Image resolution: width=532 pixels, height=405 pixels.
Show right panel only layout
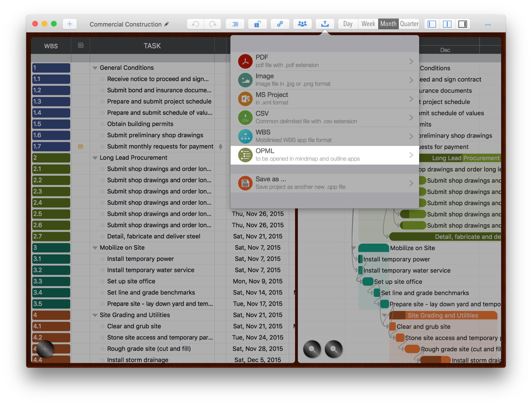click(x=462, y=24)
